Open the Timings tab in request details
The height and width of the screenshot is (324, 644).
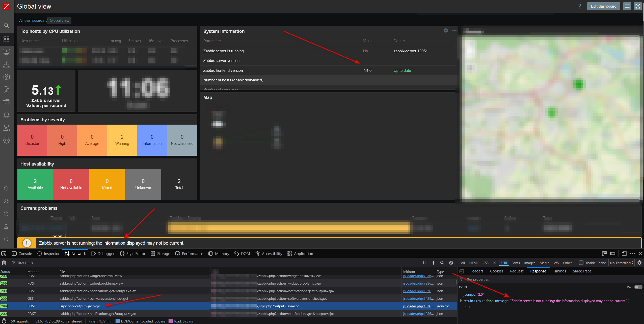pos(559,271)
